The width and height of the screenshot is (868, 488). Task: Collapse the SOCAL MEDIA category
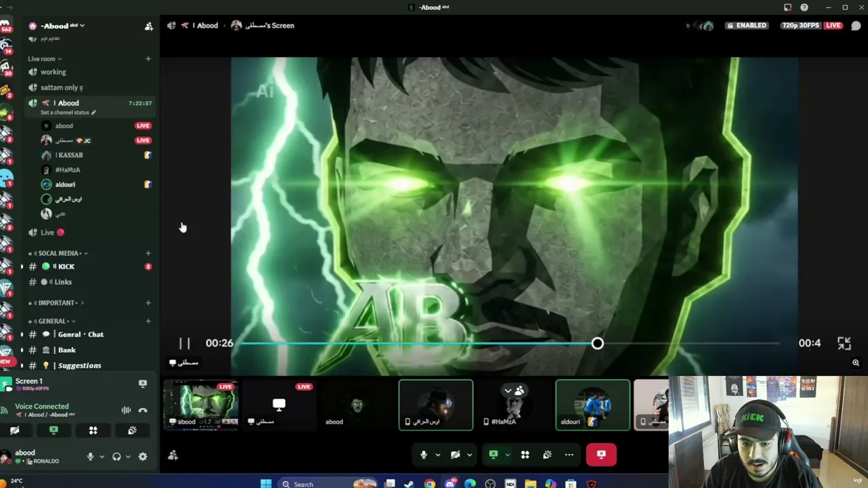click(60, 253)
